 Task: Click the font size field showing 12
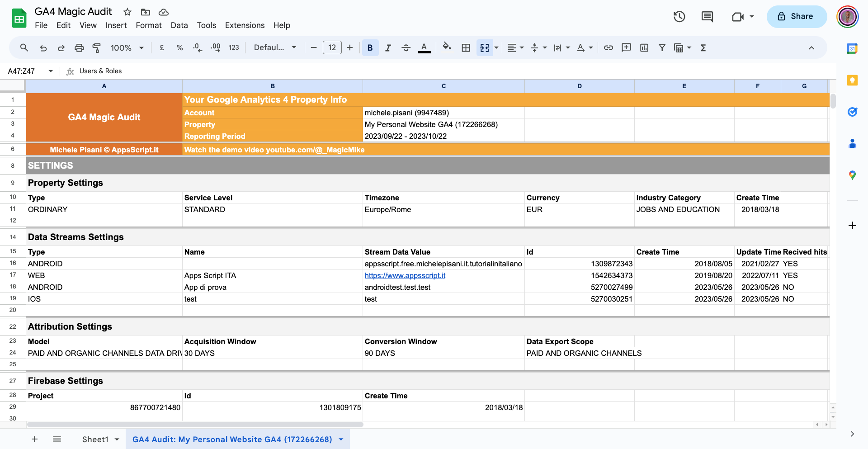point(332,47)
